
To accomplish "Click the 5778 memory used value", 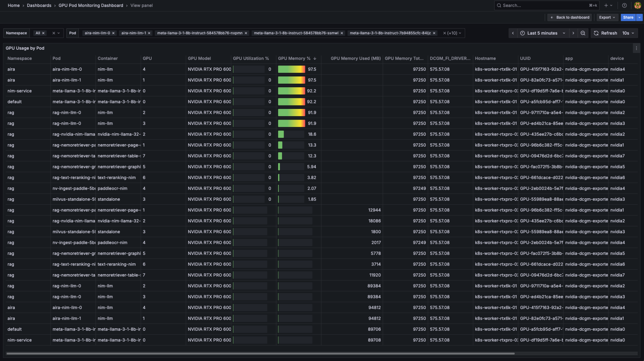I will tap(376, 254).
